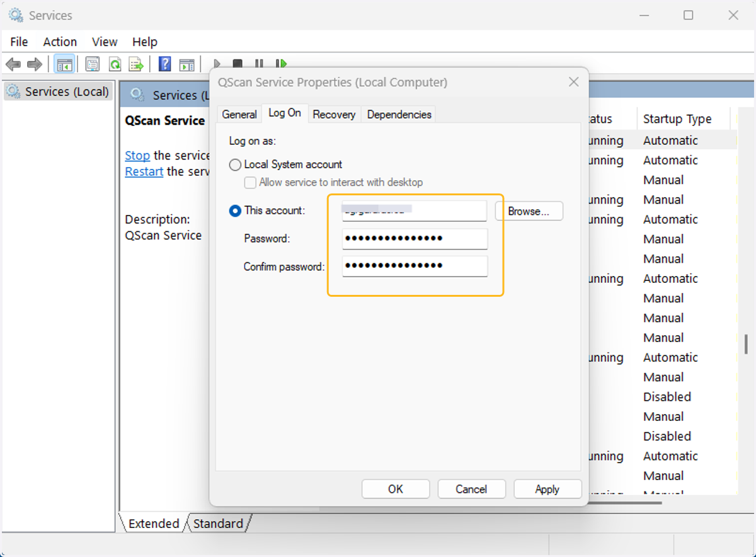Click the services list horizontal scrollbar
756x557 pixels.
click(x=624, y=503)
